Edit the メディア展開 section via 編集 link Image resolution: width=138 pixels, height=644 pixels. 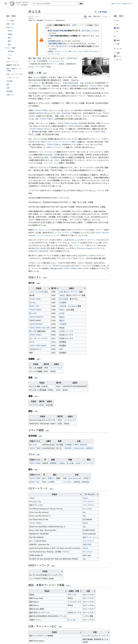pos(47,431)
